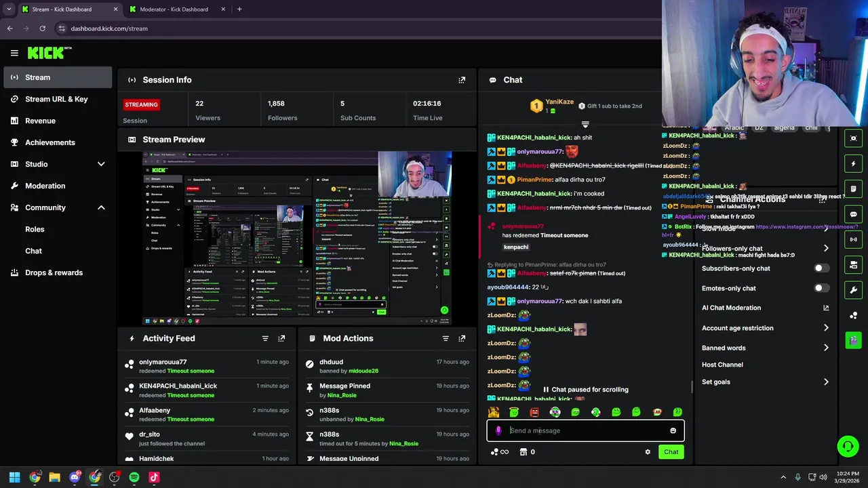The image size is (868, 488).
Task: Click the green headset support button
Action: coord(848,446)
